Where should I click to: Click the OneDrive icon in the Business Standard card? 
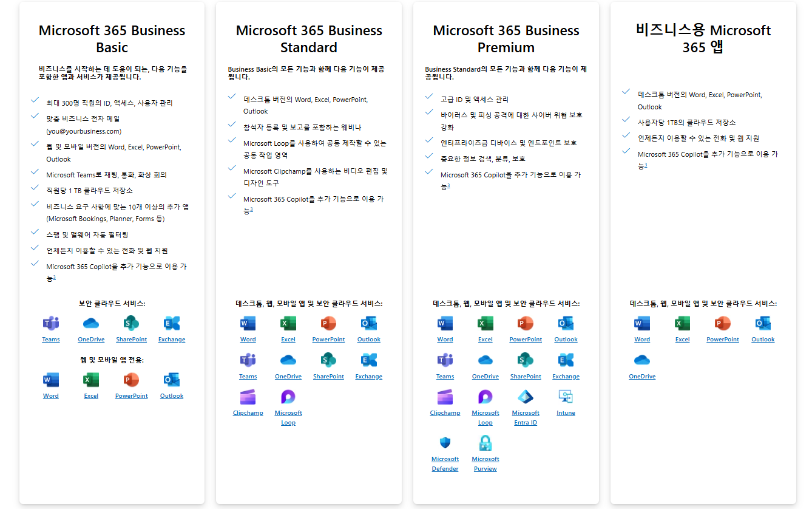[x=288, y=360]
